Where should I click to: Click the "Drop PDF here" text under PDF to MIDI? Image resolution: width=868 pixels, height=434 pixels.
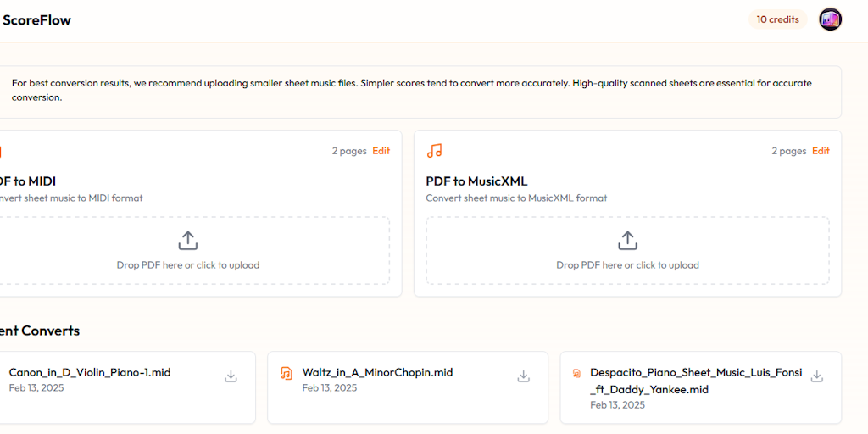(188, 265)
